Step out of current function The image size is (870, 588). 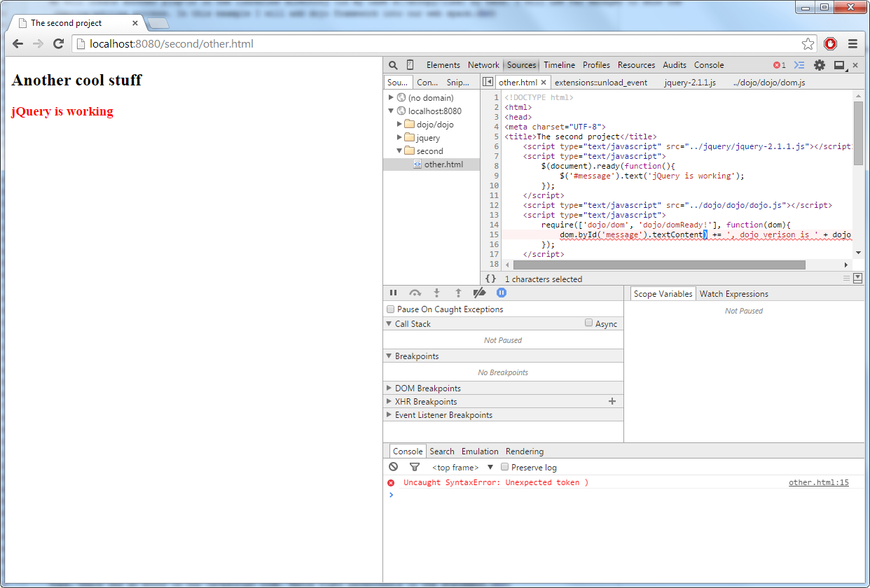(458, 293)
